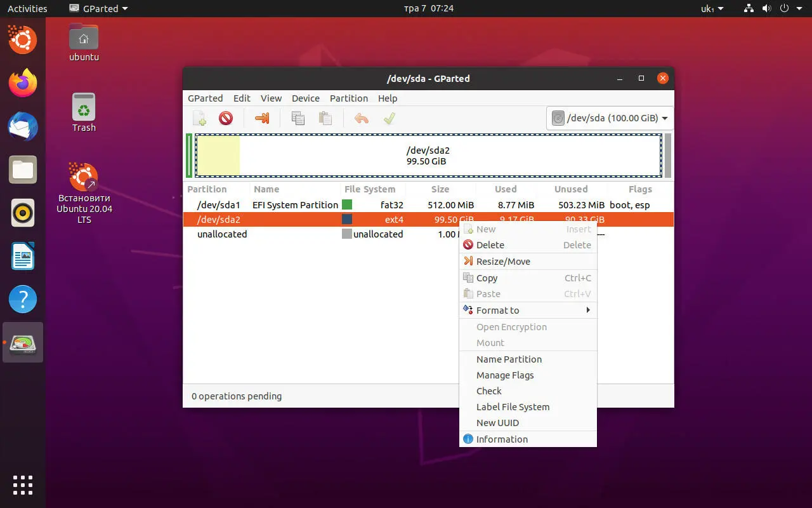Viewport: 812px width, 508px height.
Task: Open the Help menu
Action: click(x=388, y=98)
